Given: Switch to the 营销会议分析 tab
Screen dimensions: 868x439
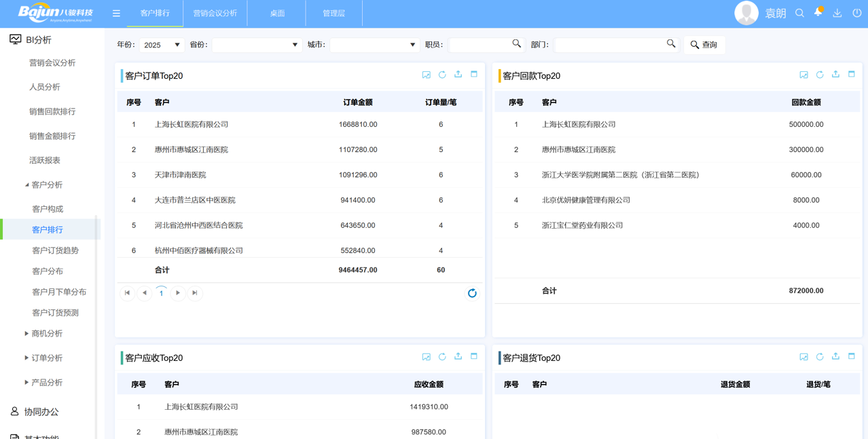Looking at the screenshot, I should [x=215, y=13].
